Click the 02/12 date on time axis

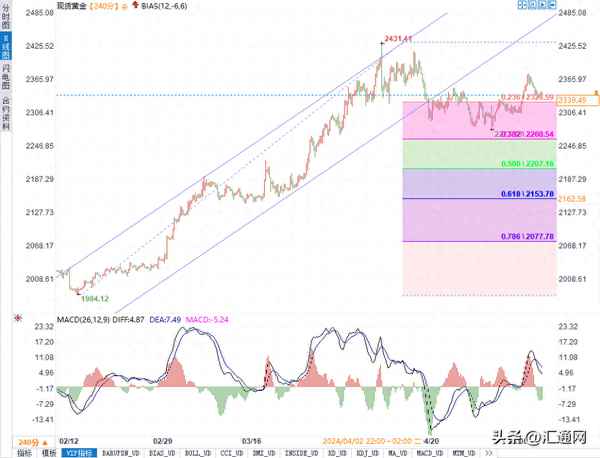point(68,441)
